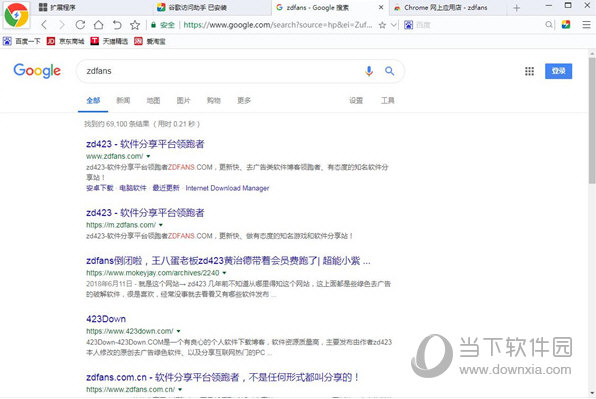Open the 京东商城 bookmark

click(65, 41)
